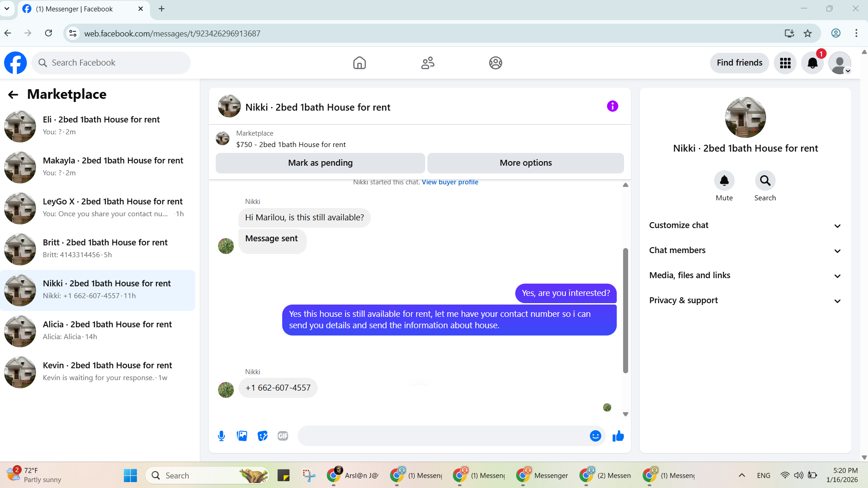This screenshot has height=488, width=868.
Task: Choose a GIF icon
Action: 283,436
